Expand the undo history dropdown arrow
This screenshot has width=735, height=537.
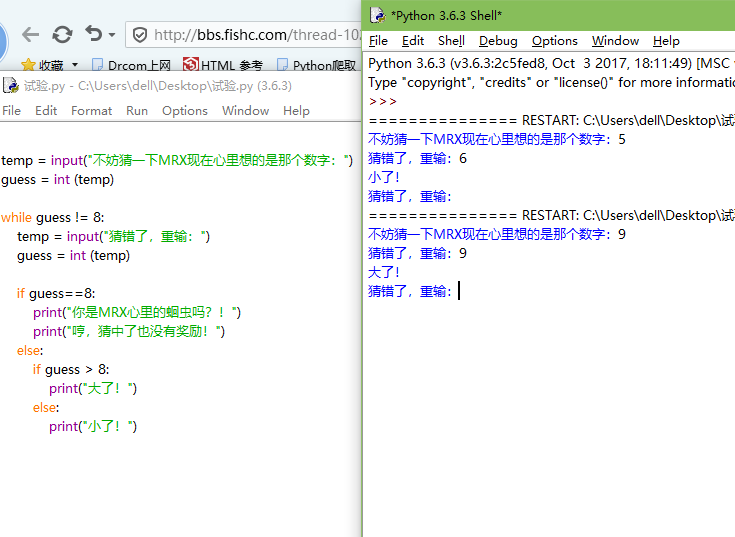[111, 36]
